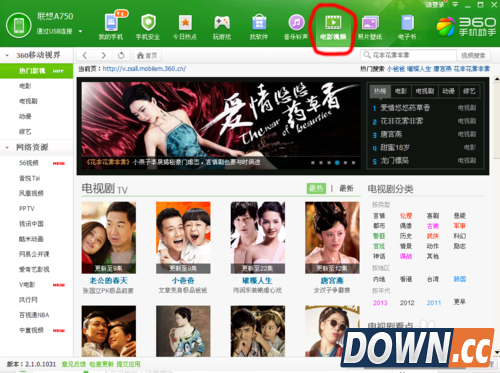
Task: Open the 小爸爸 title under poster
Action: click(183, 280)
